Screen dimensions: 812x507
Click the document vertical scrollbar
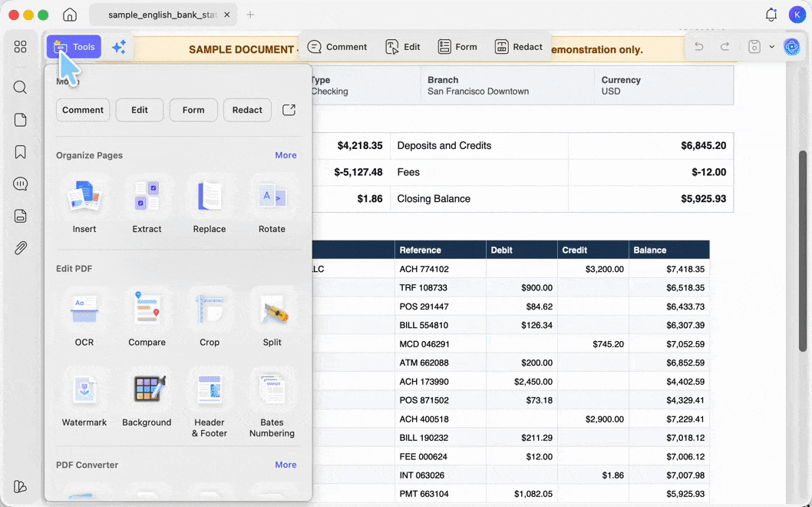(x=804, y=251)
